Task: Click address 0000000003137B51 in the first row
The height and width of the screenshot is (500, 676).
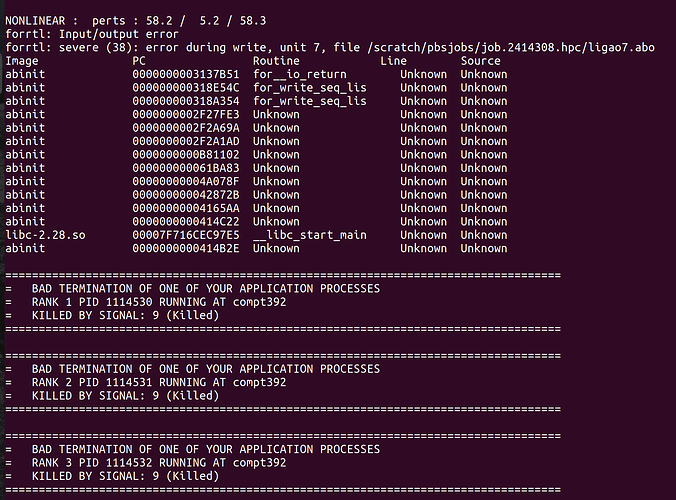Action: [x=186, y=74]
